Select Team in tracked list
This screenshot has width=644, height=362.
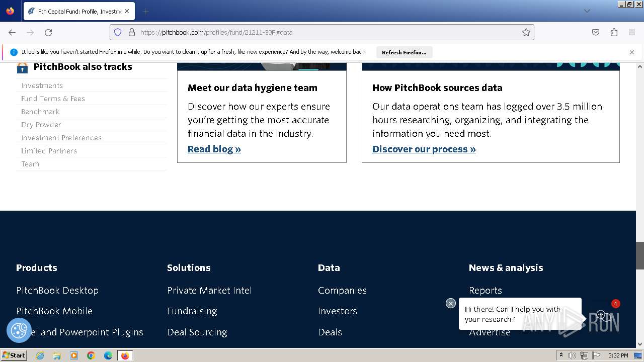click(30, 164)
